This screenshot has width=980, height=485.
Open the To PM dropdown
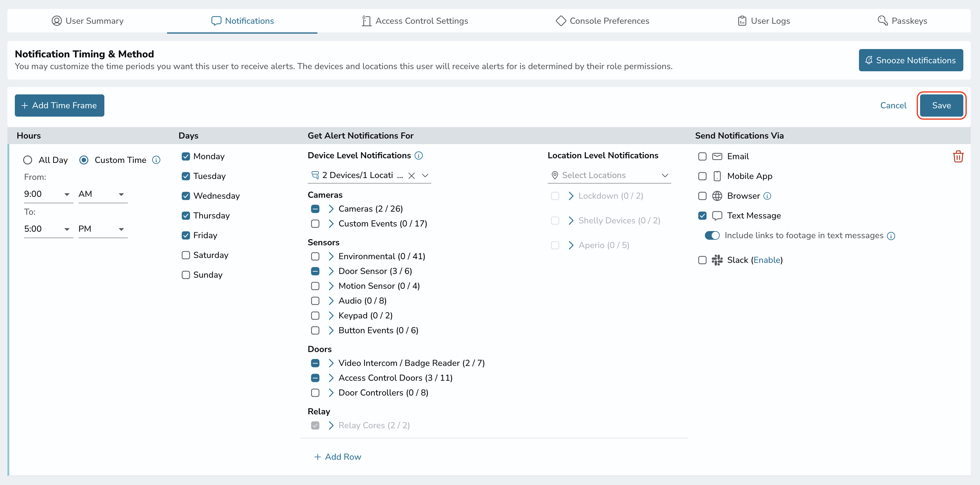[103, 229]
